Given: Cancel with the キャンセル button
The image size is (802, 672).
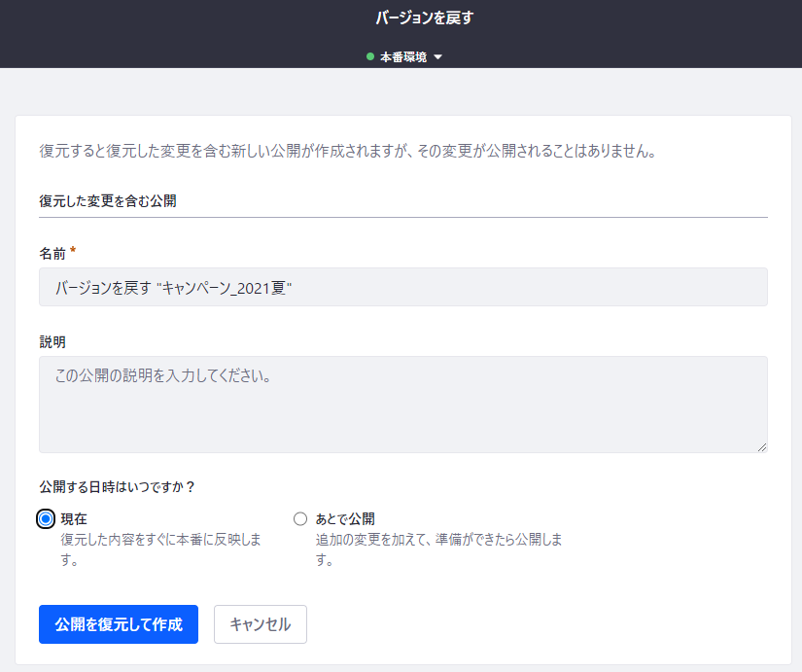Looking at the screenshot, I should pos(260,624).
